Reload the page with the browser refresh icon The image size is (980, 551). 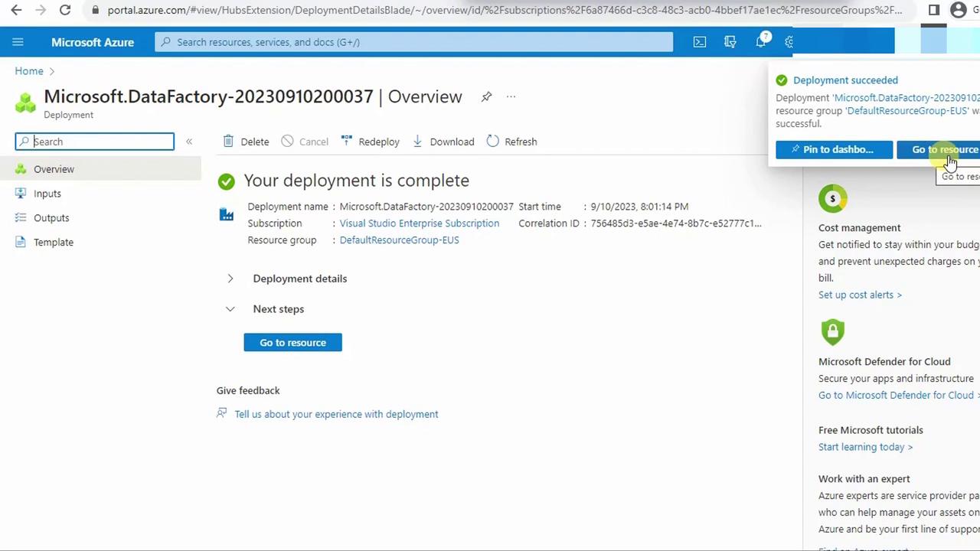pyautogui.click(x=65, y=10)
